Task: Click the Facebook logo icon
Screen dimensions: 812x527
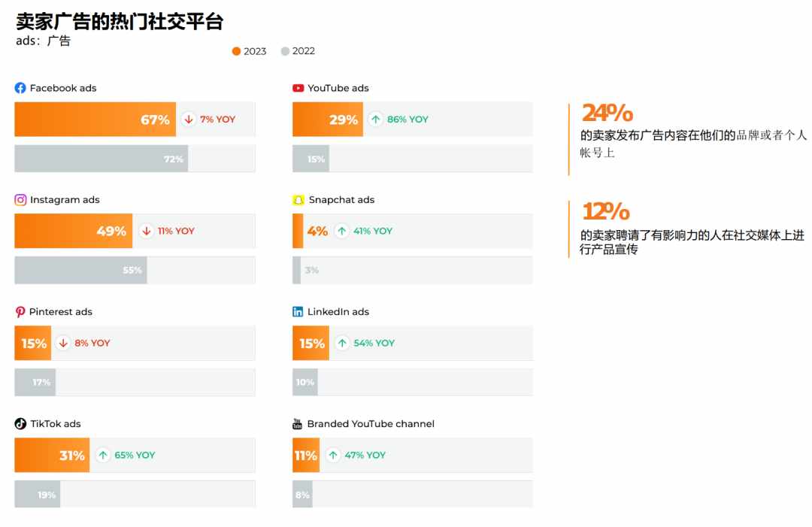Action: 20,88
